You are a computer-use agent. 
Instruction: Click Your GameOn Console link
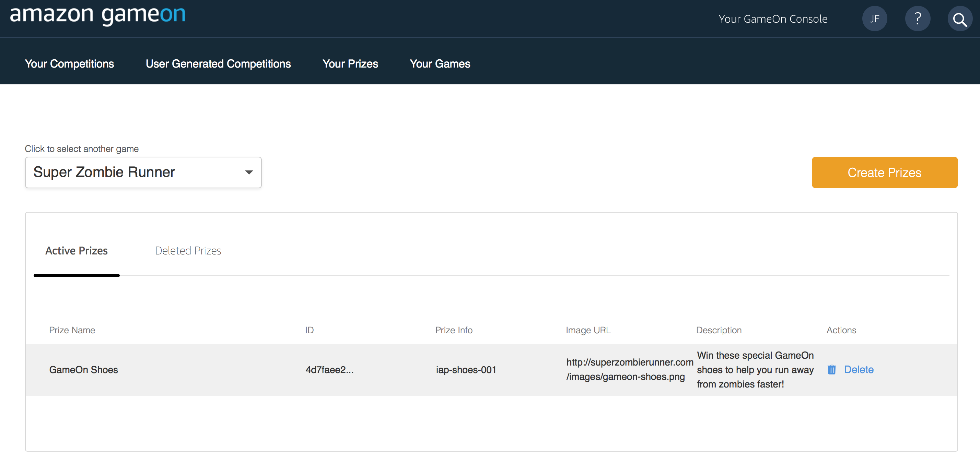click(773, 19)
